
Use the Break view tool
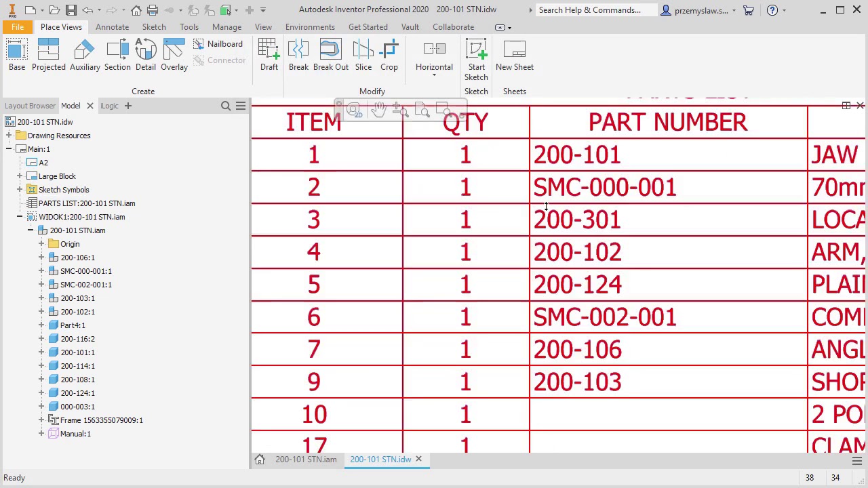point(298,56)
